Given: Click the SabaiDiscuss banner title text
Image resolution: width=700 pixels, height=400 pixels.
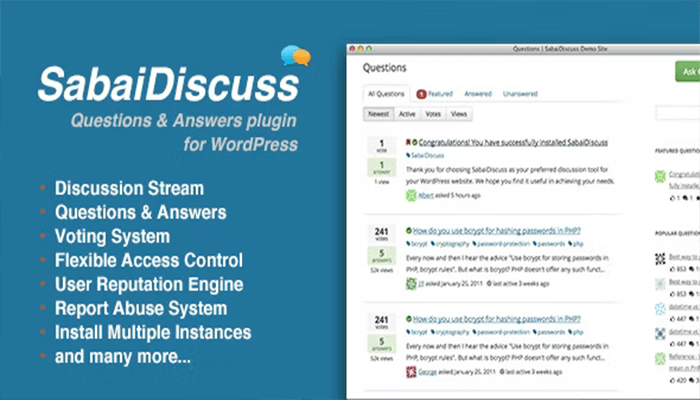Looking at the screenshot, I should pyautogui.click(x=168, y=84).
